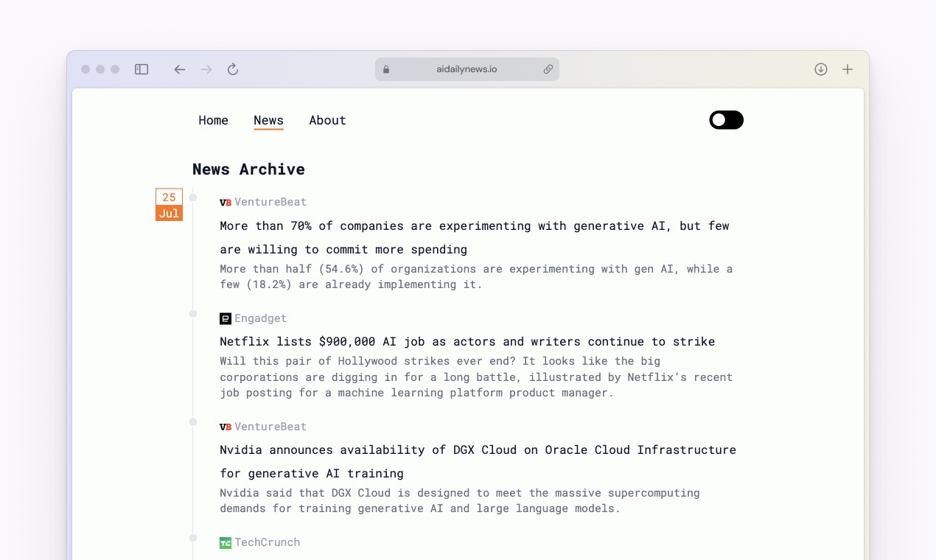Click summary text 'More than half (54.6%)'
936x560 pixels.
[x=476, y=276]
